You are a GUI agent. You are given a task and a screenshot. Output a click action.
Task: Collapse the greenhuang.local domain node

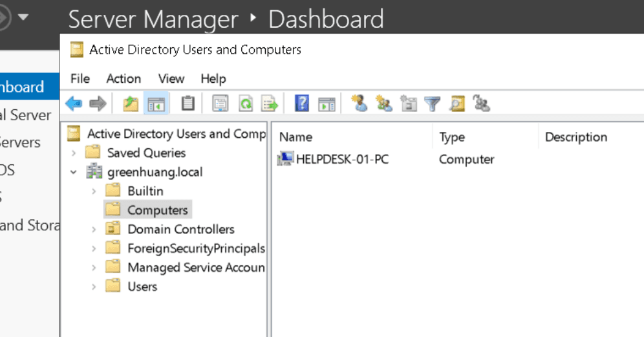coord(74,172)
